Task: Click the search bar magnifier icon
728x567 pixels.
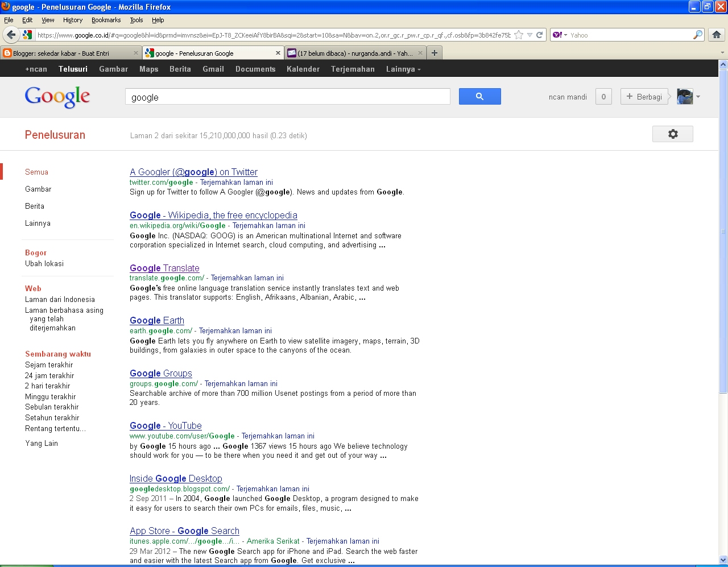Action: click(698, 35)
